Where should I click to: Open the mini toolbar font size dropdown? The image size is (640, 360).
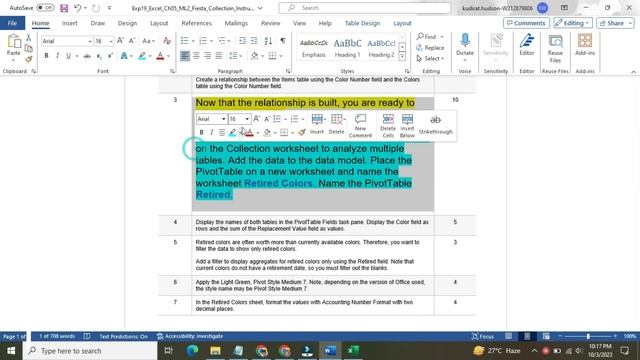tap(247, 119)
